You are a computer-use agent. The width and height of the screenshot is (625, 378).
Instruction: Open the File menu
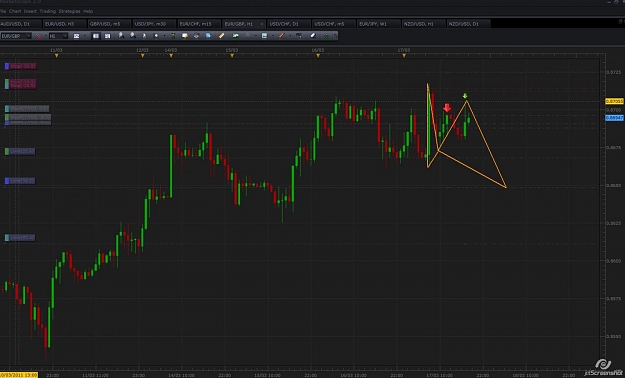3,11
